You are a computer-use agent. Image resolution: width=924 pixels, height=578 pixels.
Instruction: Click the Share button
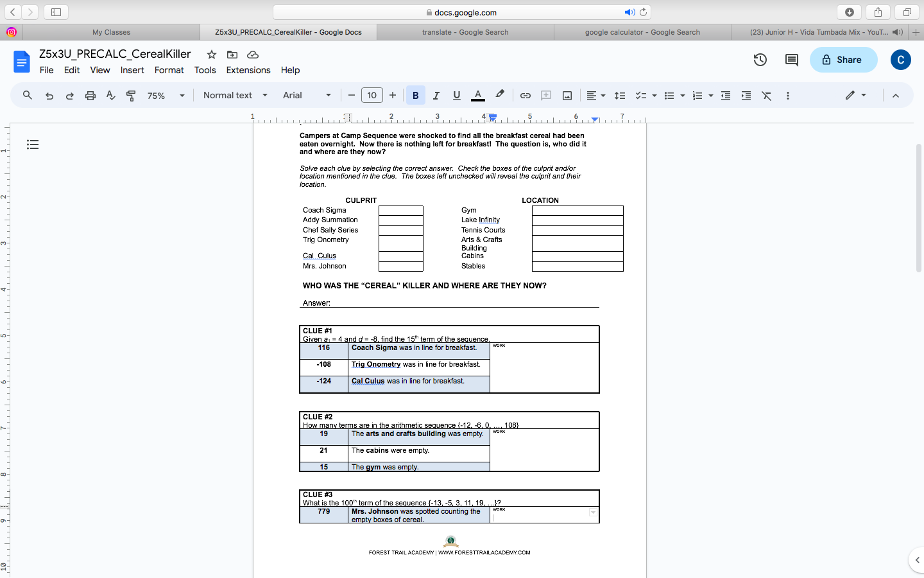tap(843, 58)
